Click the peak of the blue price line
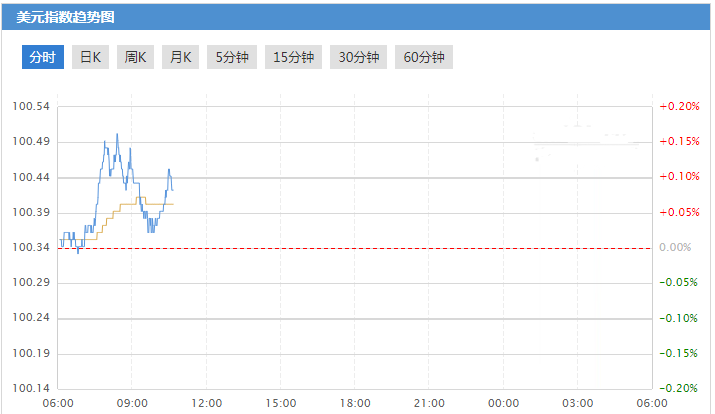Image resolution: width=715 pixels, height=414 pixels. click(117, 134)
